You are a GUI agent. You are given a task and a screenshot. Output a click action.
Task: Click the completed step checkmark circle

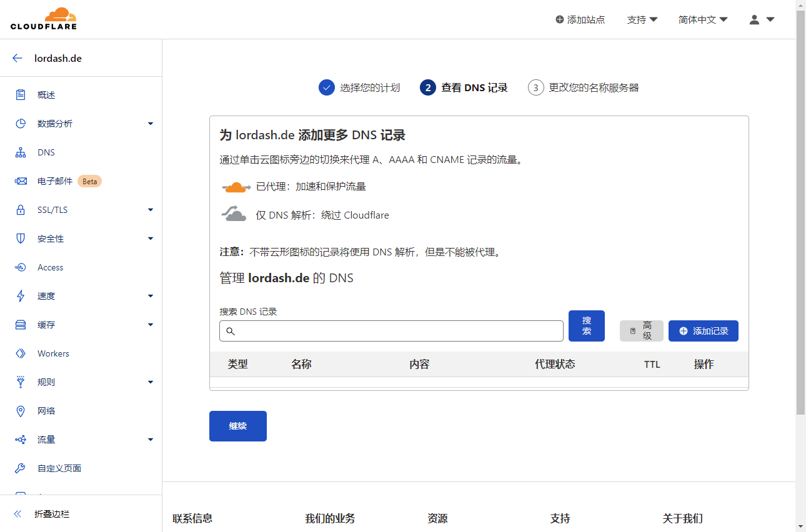(327, 87)
